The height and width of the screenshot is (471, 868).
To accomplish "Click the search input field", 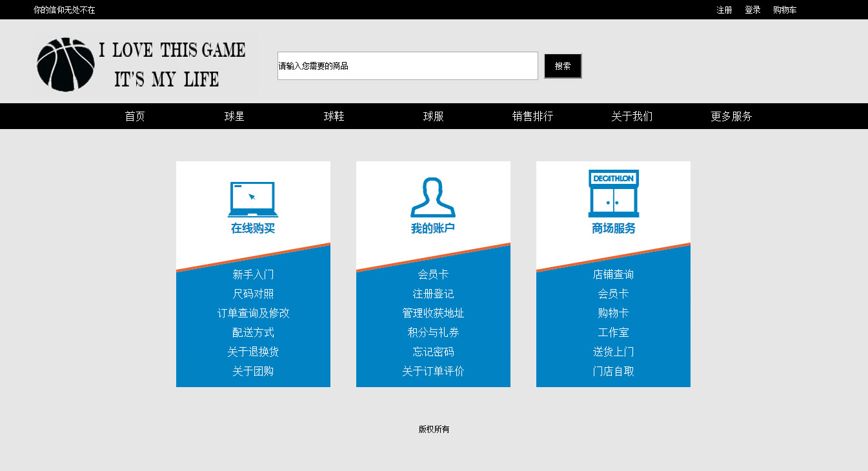I will pos(407,66).
